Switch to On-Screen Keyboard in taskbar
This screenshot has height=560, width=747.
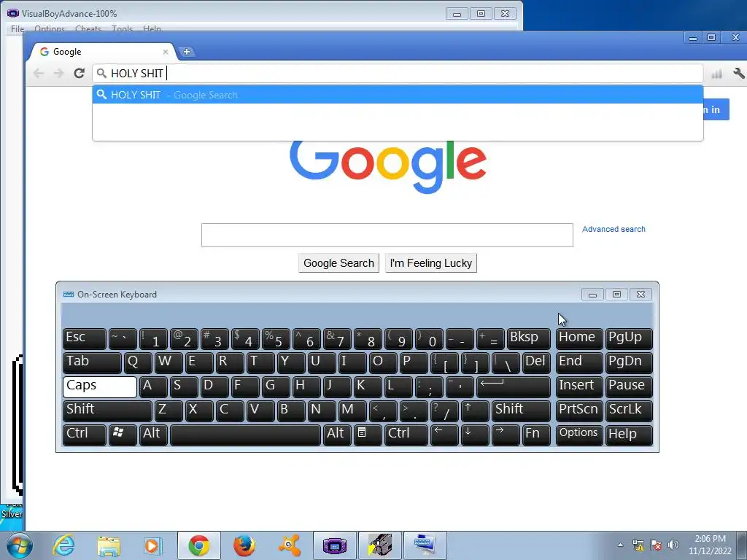425,545
